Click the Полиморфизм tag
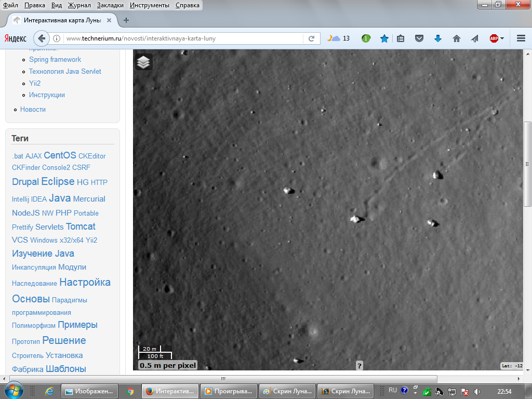Image resolution: width=532 pixels, height=399 pixels. click(34, 325)
